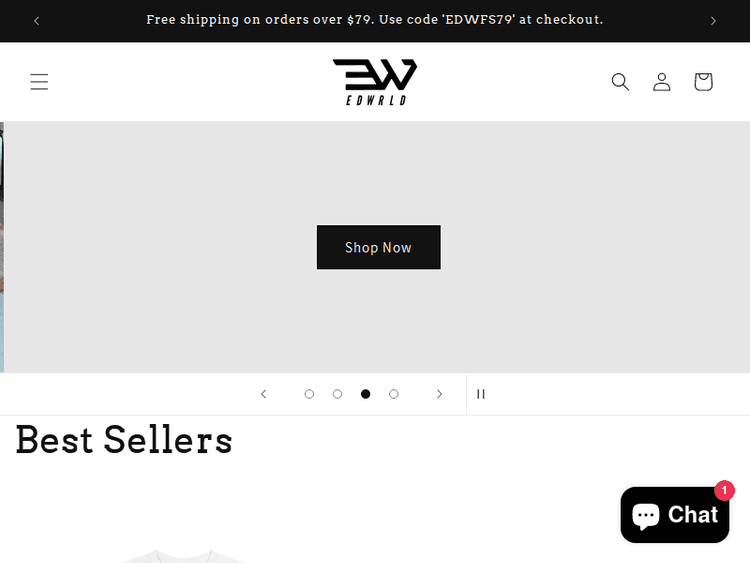Show next announcement in top bar
Image resolution: width=750 pixels, height=563 pixels.
(713, 21)
